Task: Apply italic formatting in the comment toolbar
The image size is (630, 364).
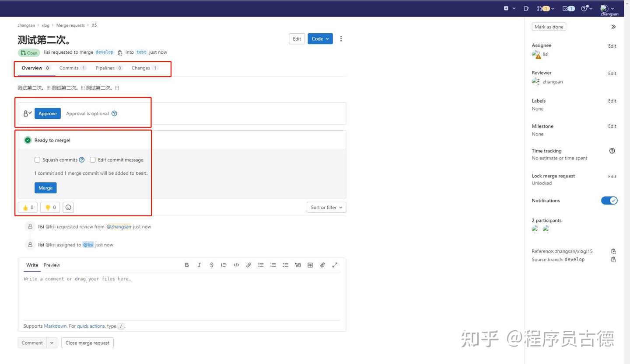Action: [x=199, y=265]
